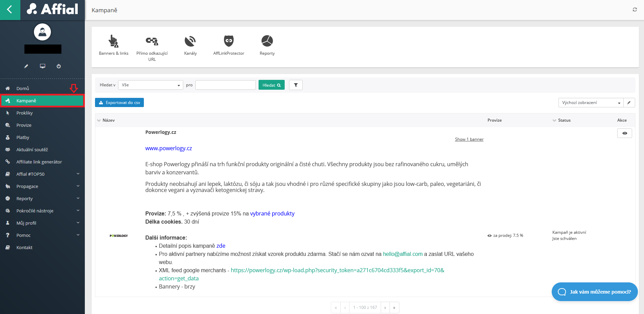Expand Propagace menu
644x314 pixels.
42,186
